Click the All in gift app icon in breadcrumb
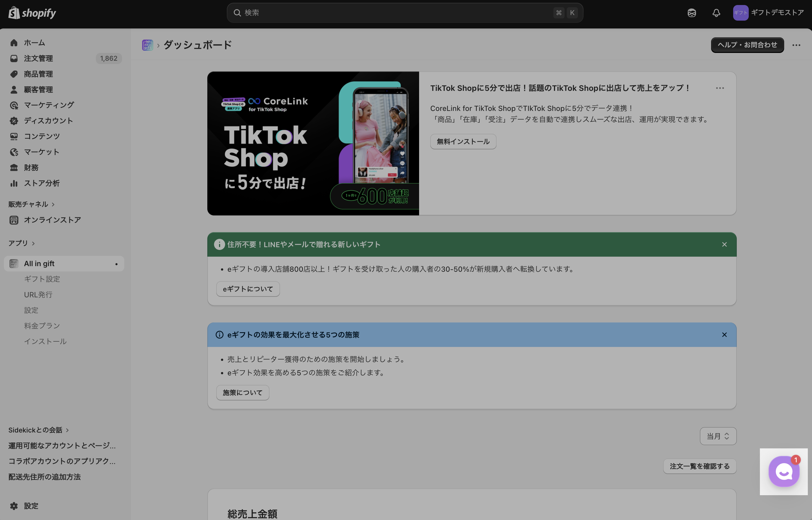The width and height of the screenshot is (812, 520). click(x=147, y=45)
